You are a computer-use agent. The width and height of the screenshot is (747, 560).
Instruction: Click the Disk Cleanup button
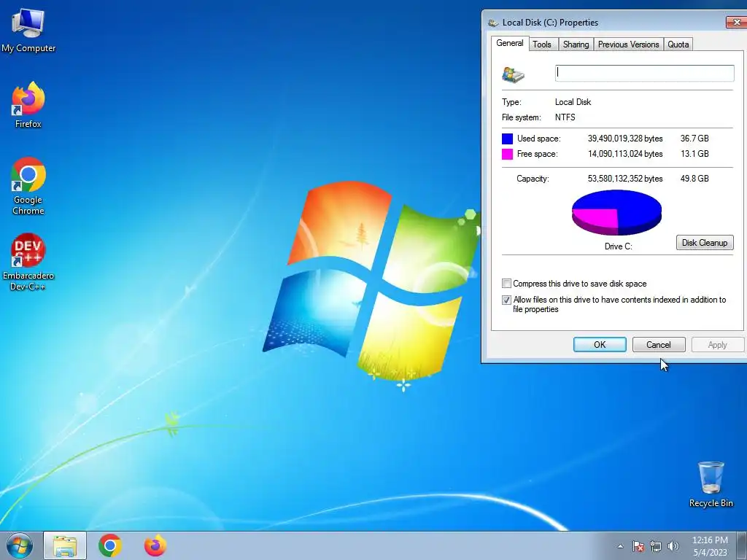point(705,242)
